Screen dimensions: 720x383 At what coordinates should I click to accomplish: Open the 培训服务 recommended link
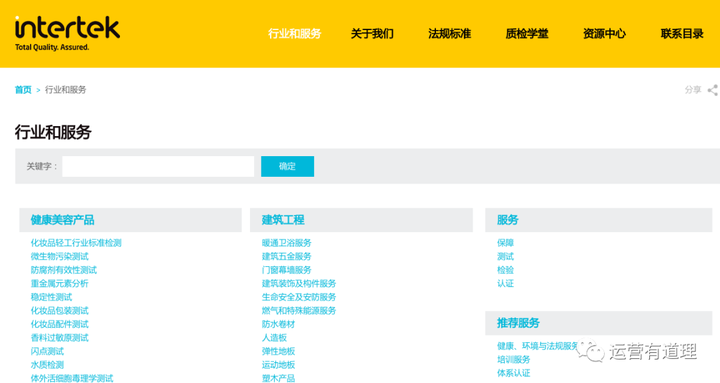pyautogui.click(x=513, y=360)
